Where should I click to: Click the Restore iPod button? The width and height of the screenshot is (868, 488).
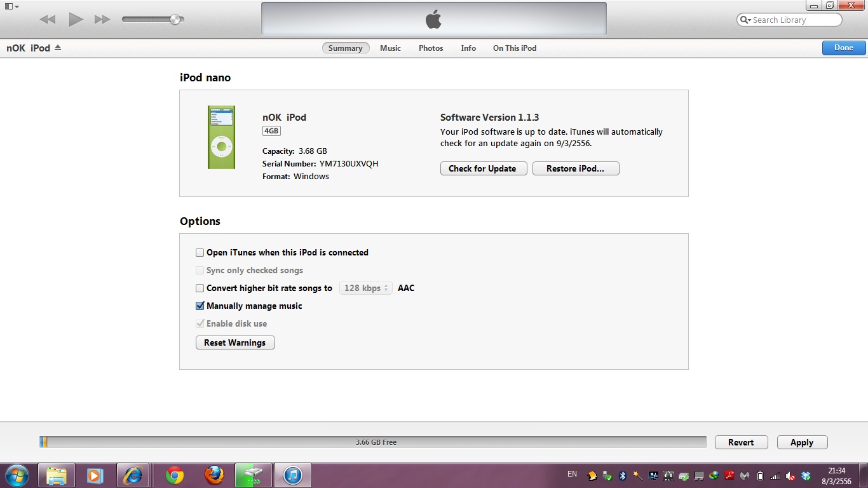[x=576, y=168]
